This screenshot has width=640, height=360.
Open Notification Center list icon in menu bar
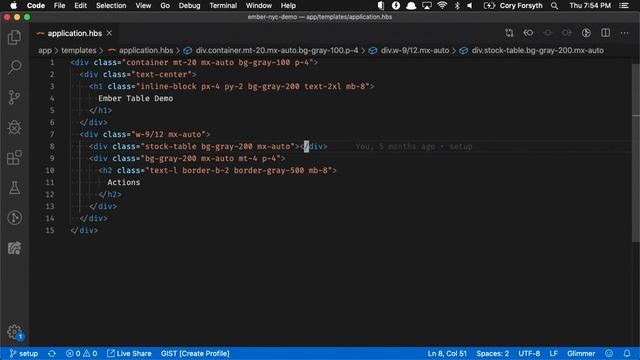point(624,6)
